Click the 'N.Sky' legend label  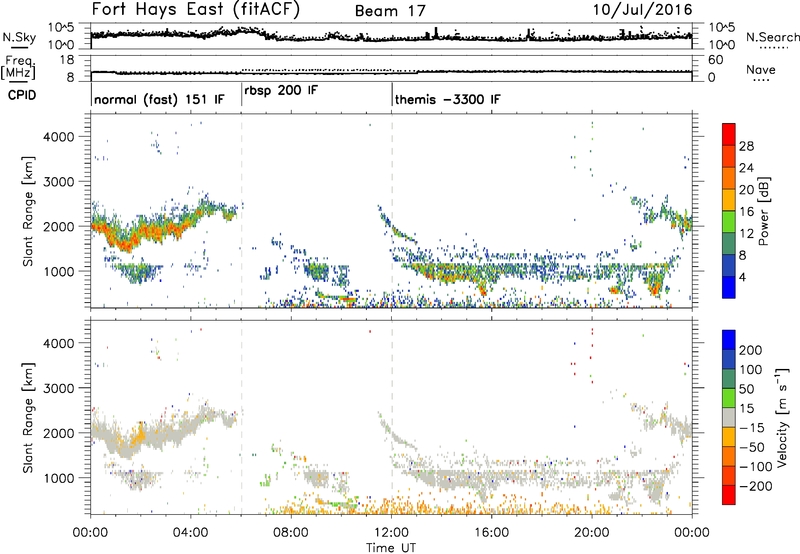click(x=19, y=37)
